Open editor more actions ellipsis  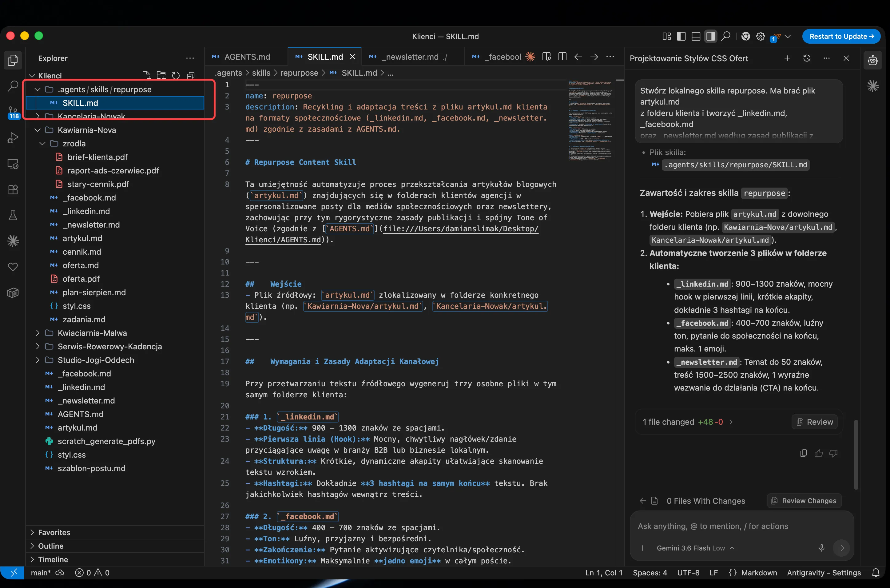click(610, 57)
